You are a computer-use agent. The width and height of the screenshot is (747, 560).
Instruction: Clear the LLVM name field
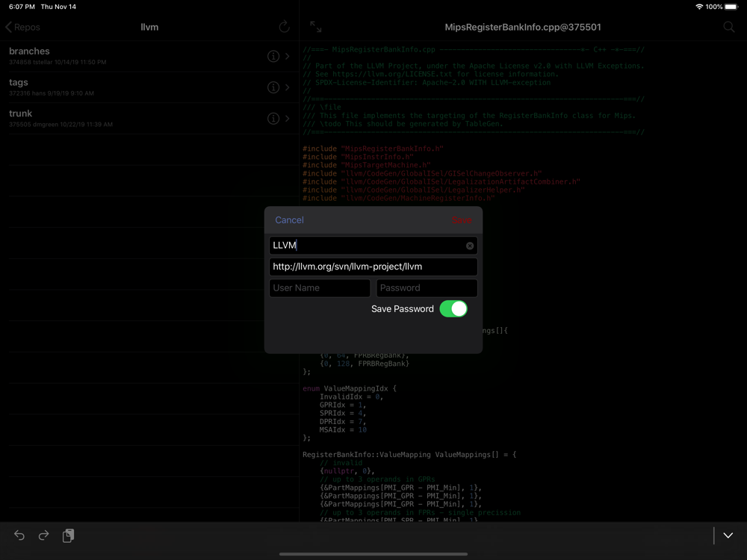470,246
